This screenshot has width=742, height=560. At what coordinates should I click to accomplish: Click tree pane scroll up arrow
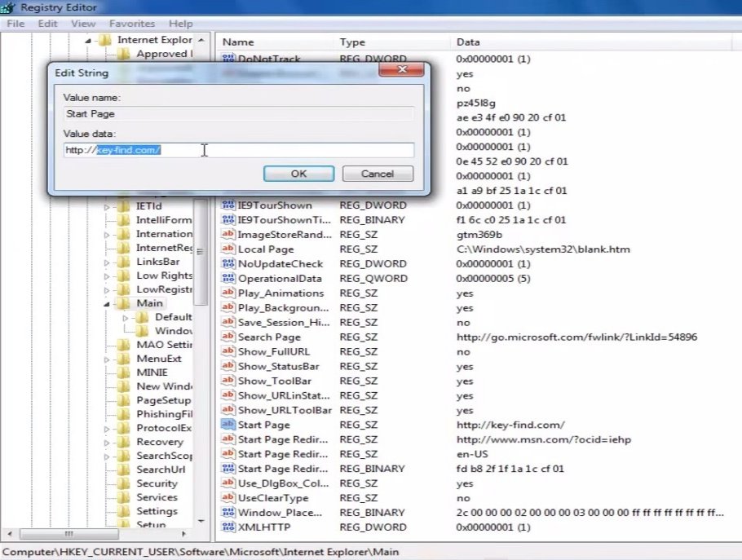tap(201, 40)
